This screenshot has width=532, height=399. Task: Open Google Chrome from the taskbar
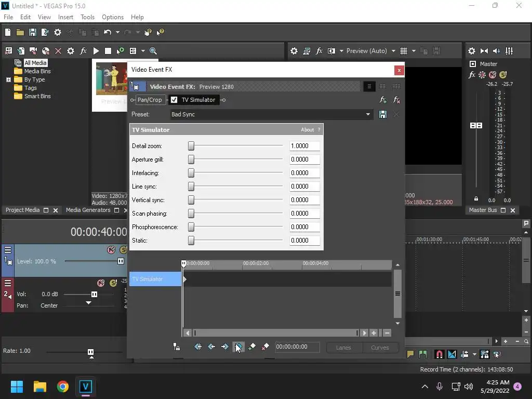pos(62,387)
